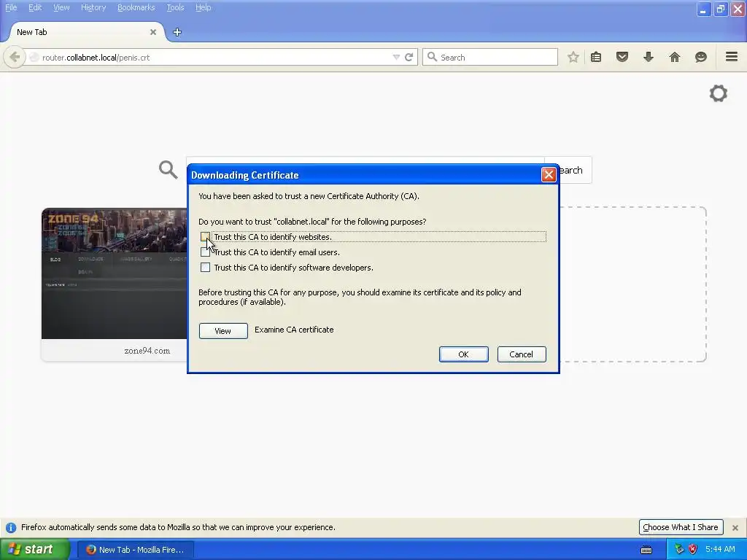Open the URL bar history dropdown arrow
This screenshot has width=747, height=560.
396,57
